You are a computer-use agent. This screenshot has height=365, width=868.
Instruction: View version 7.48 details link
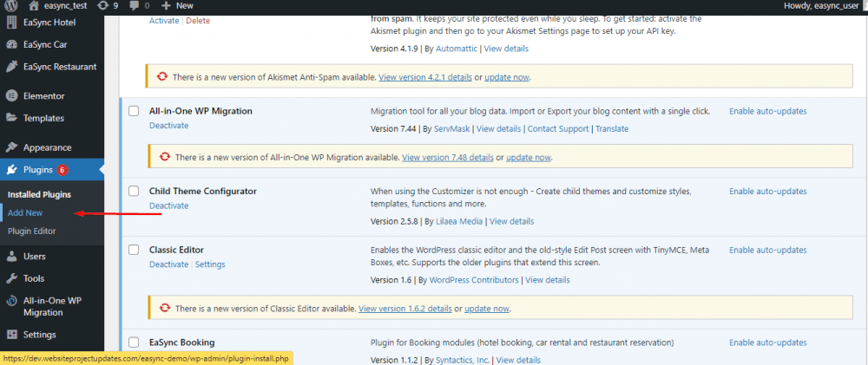tap(447, 158)
